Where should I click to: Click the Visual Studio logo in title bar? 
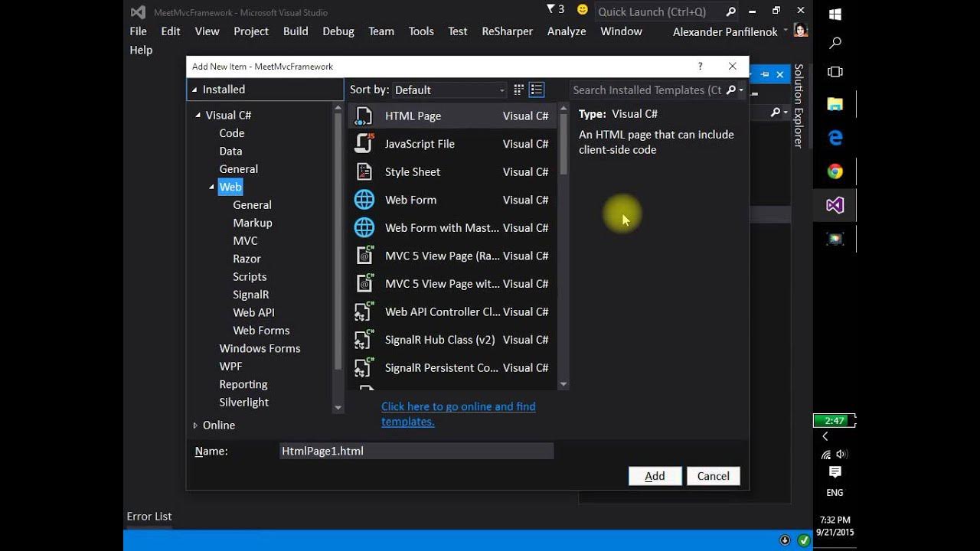click(138, 12)
